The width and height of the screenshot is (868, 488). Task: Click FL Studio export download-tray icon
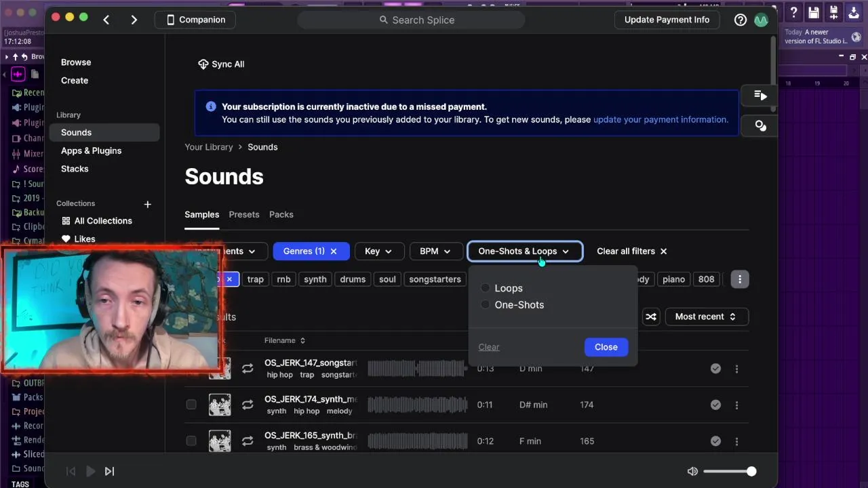(x=854, y=12)
